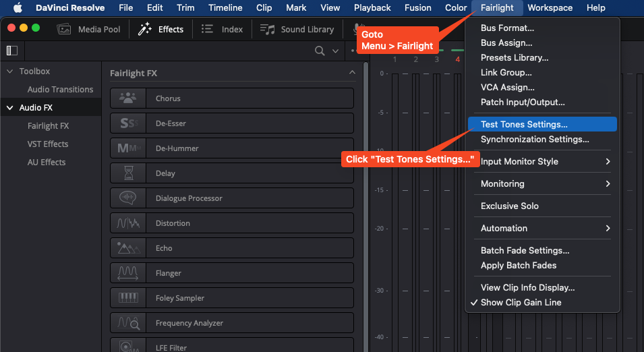Collapse the Toolbox tree section
Viewport: 644px width, 352px height.
tap(10, 71)
